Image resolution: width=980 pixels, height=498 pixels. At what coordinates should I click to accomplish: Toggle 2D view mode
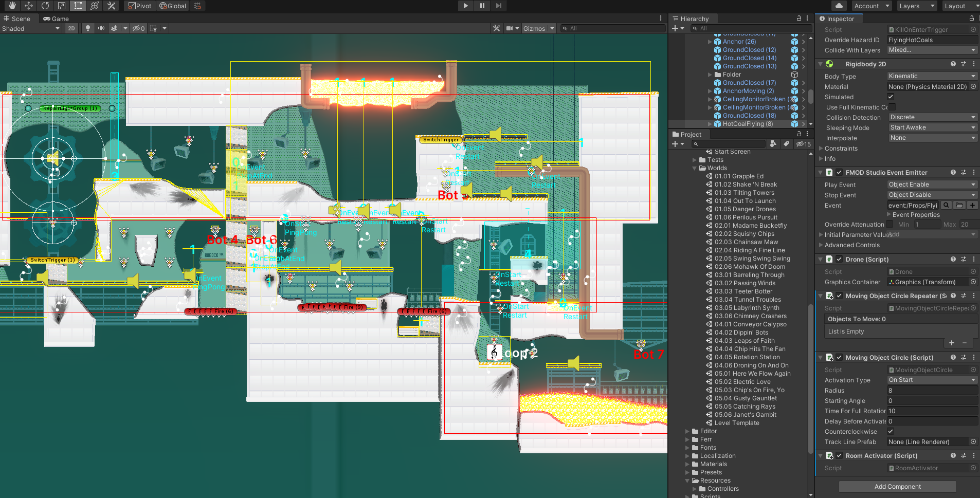(71, 28)
